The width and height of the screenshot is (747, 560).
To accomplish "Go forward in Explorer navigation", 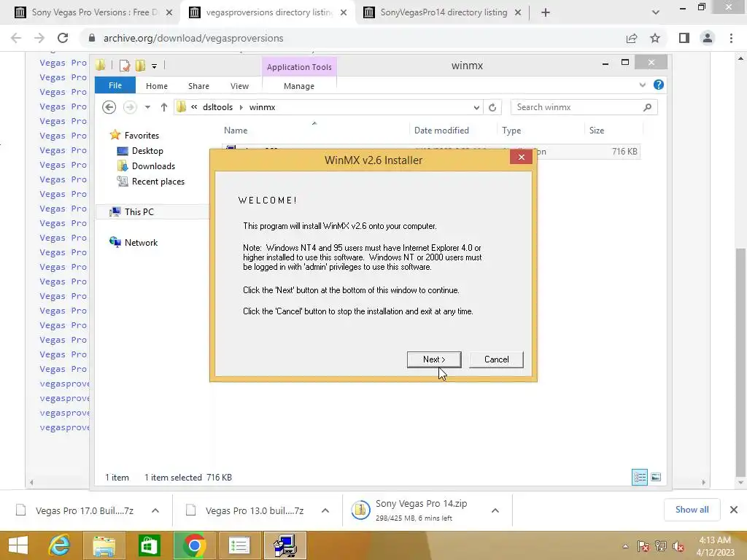I will pyautogui.click(x=130, y=107).
